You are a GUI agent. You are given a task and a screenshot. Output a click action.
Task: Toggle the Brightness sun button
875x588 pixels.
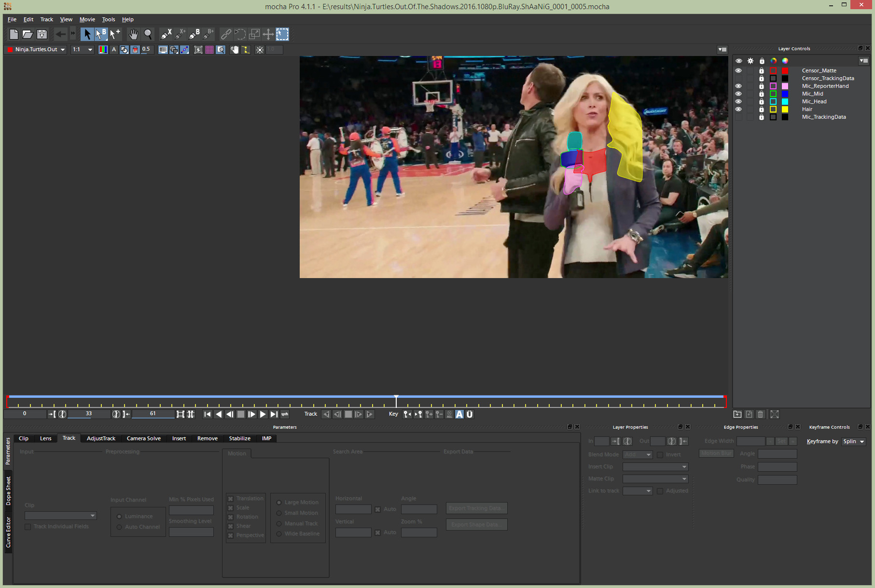[260, 50]
